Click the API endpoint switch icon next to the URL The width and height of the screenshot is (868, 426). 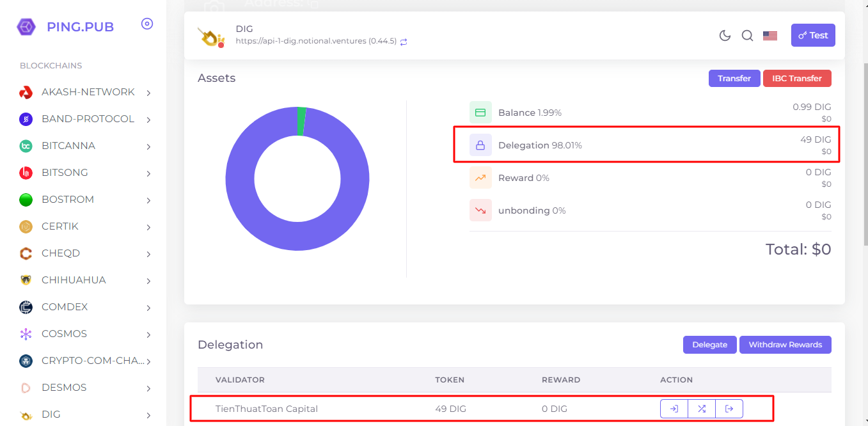pyautogui.click(x=404, y=42)
